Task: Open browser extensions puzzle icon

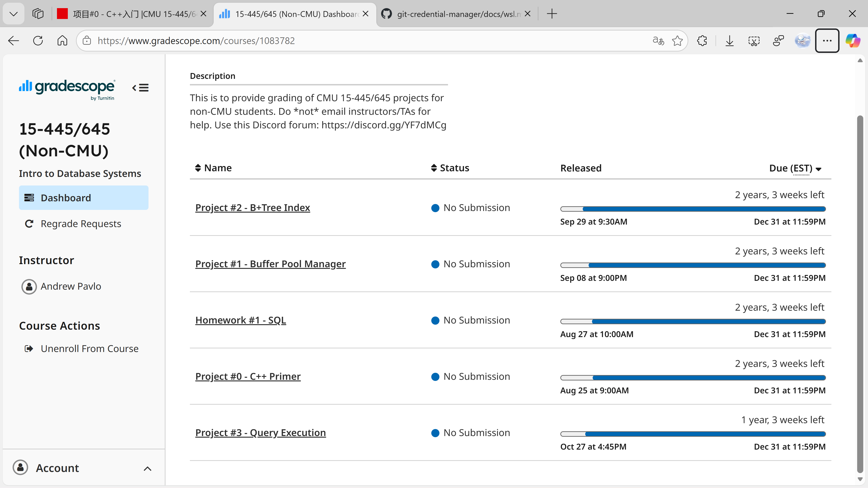Action: point(702,41)
